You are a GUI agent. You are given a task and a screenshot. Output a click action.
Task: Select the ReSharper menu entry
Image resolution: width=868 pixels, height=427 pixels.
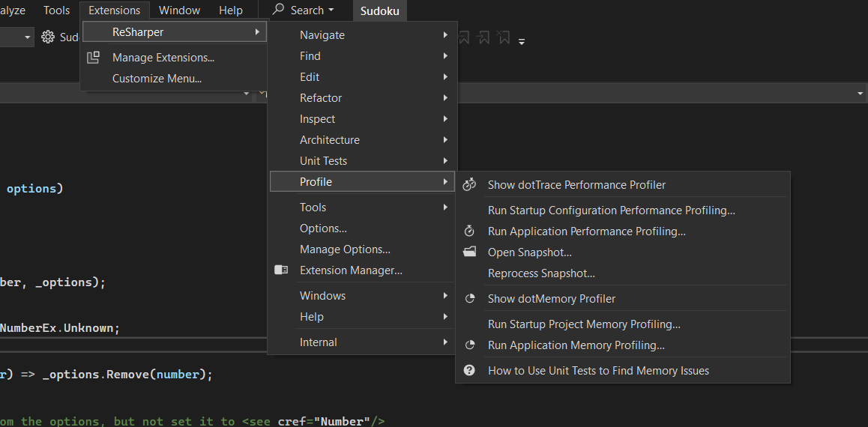click(175, 32)
